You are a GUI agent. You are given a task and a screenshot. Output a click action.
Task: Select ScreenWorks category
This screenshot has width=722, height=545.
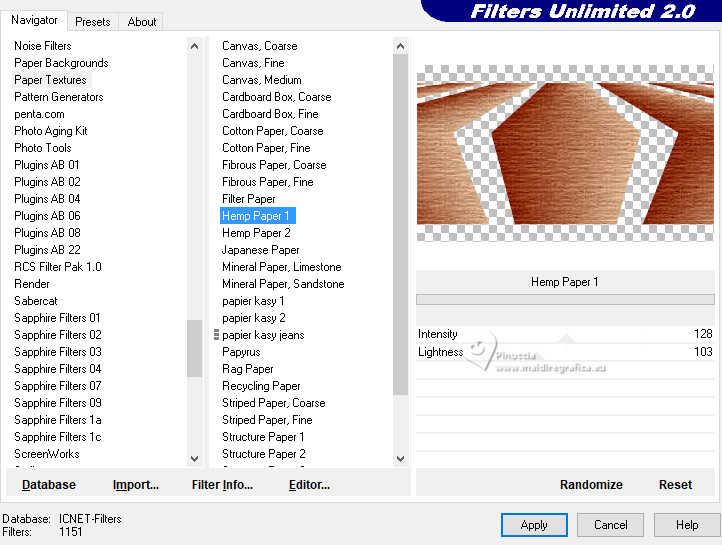coord(47,454)
